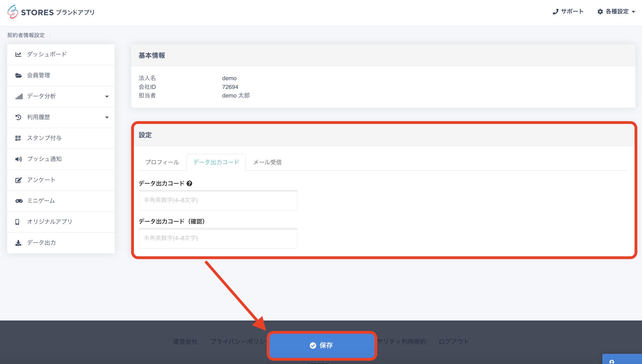The image size is (642, 364).
Task: Switch to the プロフィール tab
Action: (162, 162)
